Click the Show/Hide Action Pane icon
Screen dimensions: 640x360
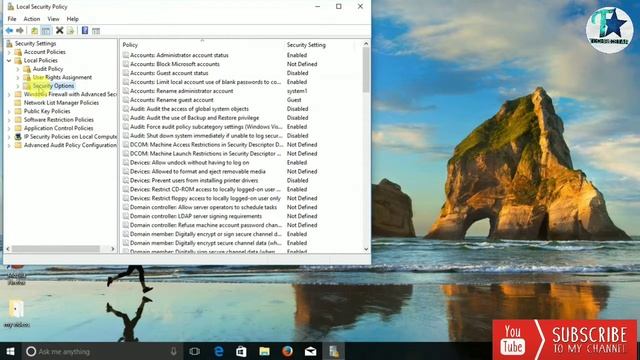(96, 31)
